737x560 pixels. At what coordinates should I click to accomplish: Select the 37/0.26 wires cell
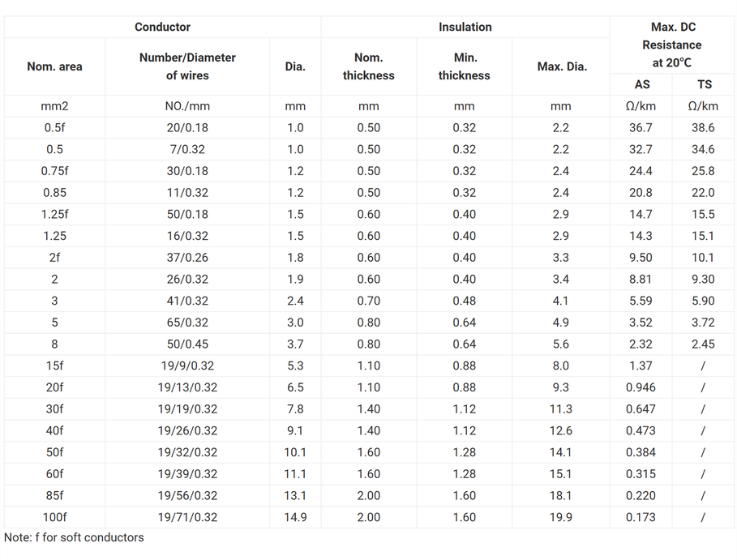pos(187,258)
